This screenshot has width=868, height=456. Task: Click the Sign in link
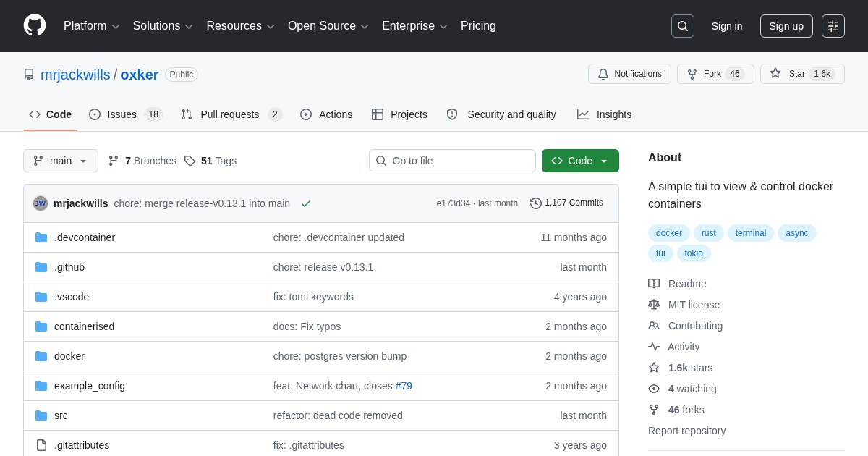727,26
